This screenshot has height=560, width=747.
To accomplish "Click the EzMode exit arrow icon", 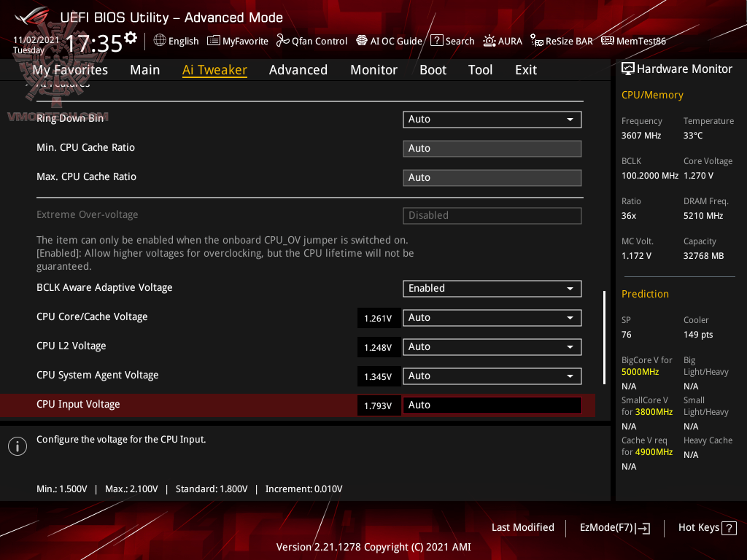I will point(643,528).
